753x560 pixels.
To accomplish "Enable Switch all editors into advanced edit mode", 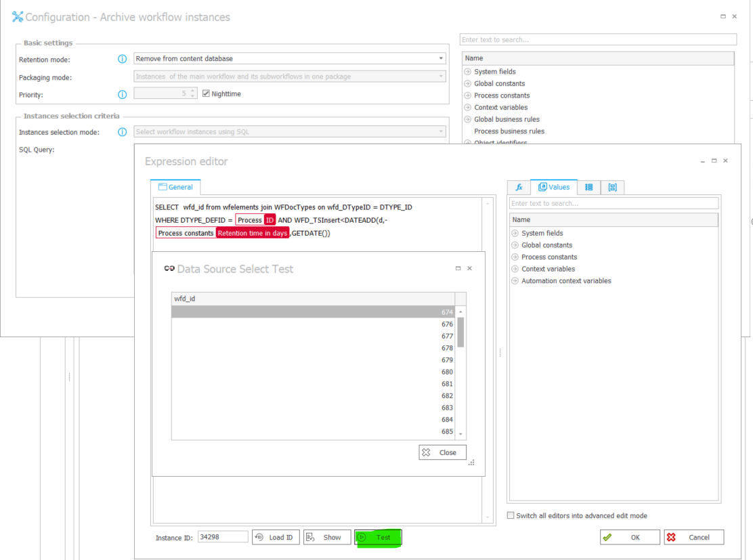I will click(x=511, y=516).
